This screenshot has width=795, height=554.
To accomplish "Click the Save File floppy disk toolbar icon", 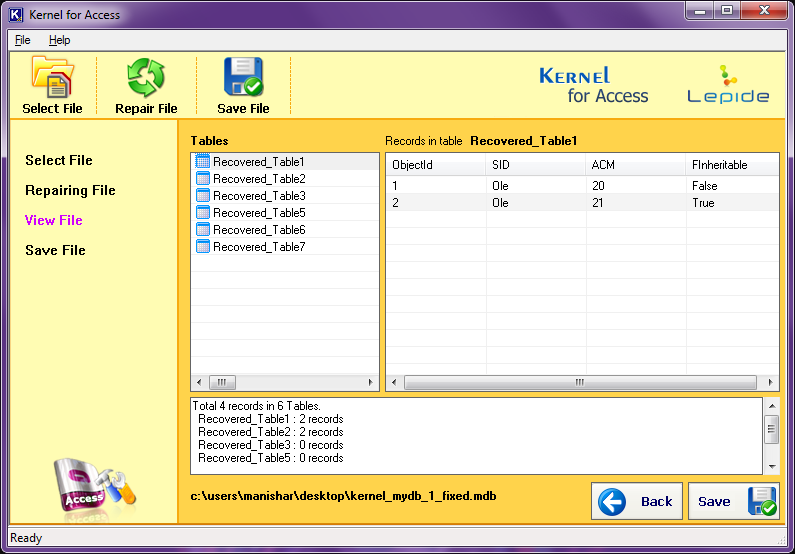I will tap(243, 77).
